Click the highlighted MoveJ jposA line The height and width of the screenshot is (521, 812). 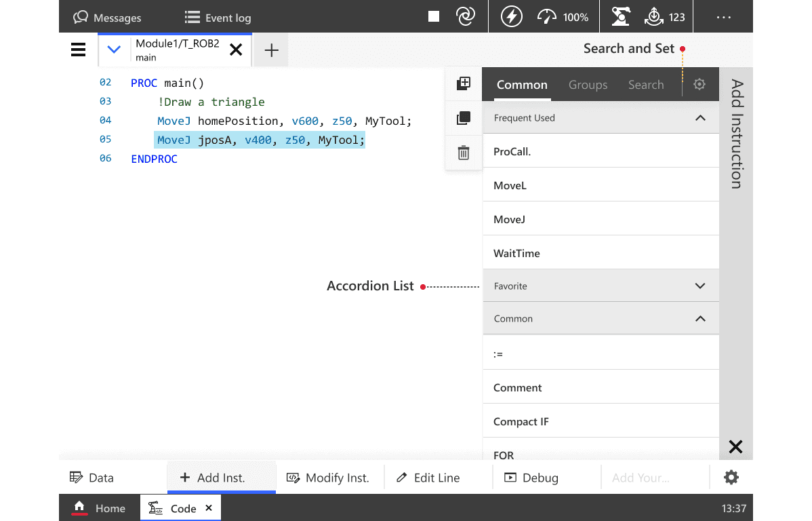260,140
